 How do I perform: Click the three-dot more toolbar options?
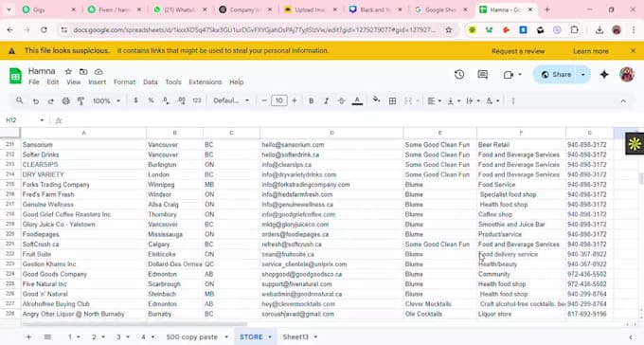coord(513,100)
